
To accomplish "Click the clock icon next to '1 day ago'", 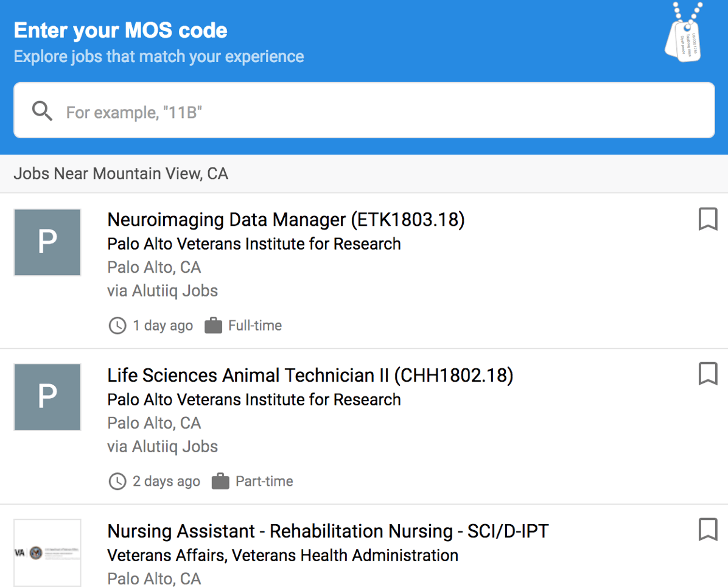I will pos(116,326).
